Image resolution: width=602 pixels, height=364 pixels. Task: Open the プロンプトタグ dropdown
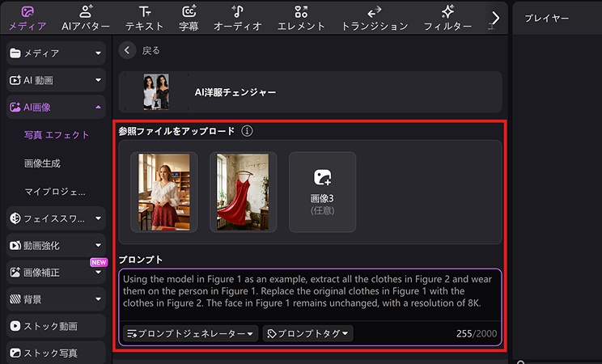(308, 333)
